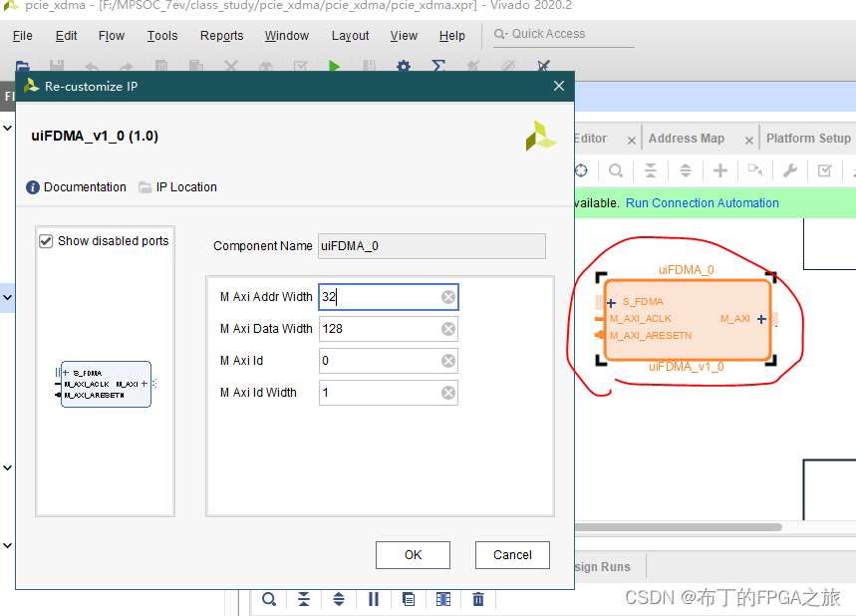Toggle Show disabled ports checkbox
This screenshot has width=856, height=616.
46,241
